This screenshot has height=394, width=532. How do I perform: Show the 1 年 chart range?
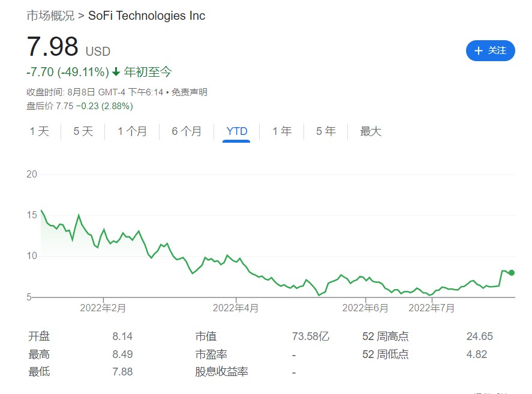[282, 131]
